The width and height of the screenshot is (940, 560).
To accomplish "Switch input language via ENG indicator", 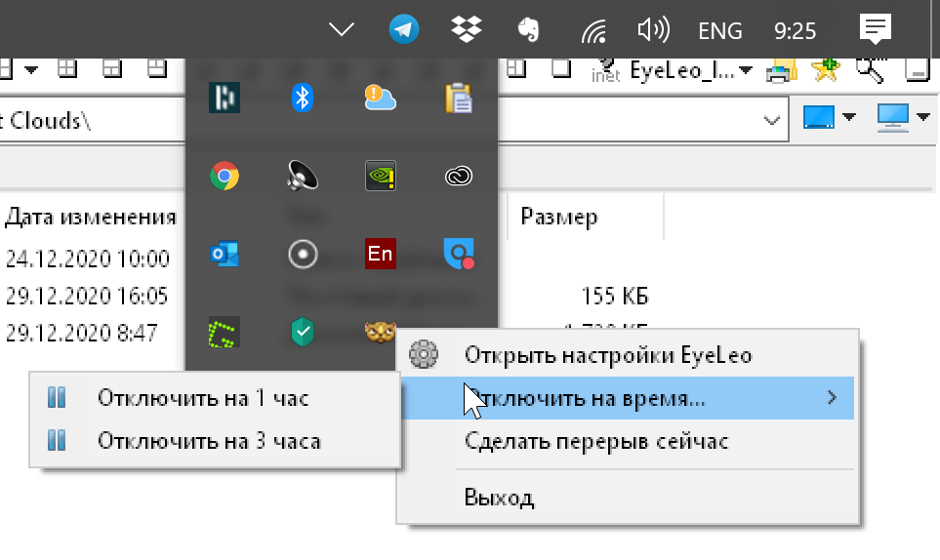I will click(720, 30).
